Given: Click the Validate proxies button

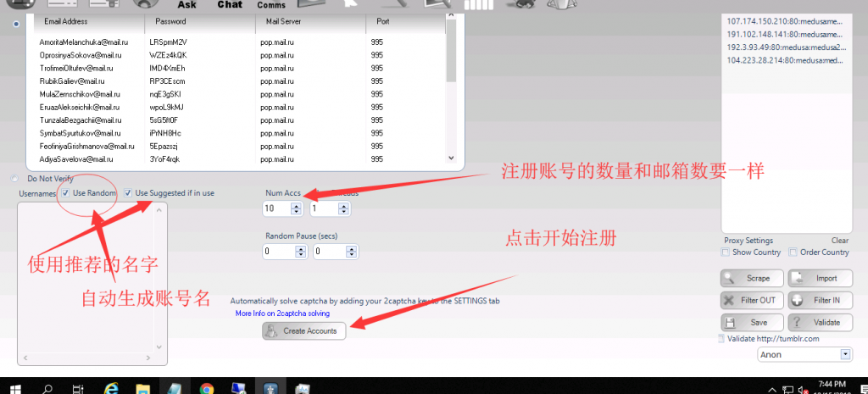Looking at the screenshot, I should tap(820, 323).
